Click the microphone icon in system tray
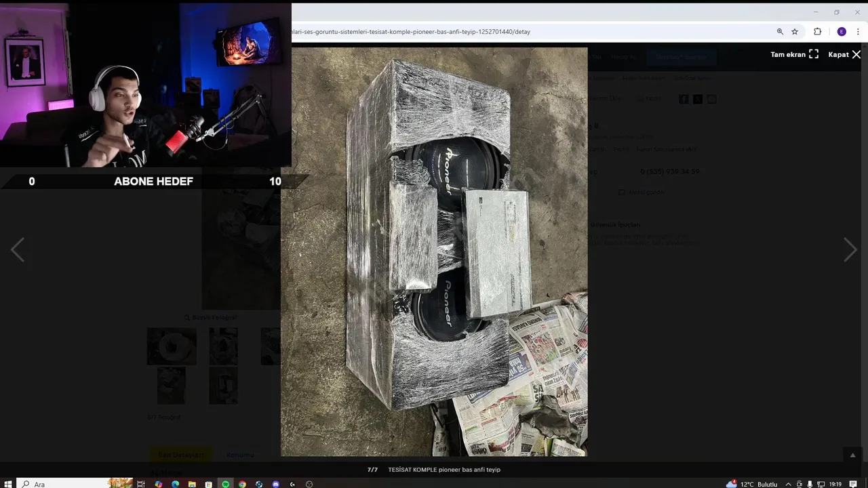868x488 pixels. [x=810, y=484]
